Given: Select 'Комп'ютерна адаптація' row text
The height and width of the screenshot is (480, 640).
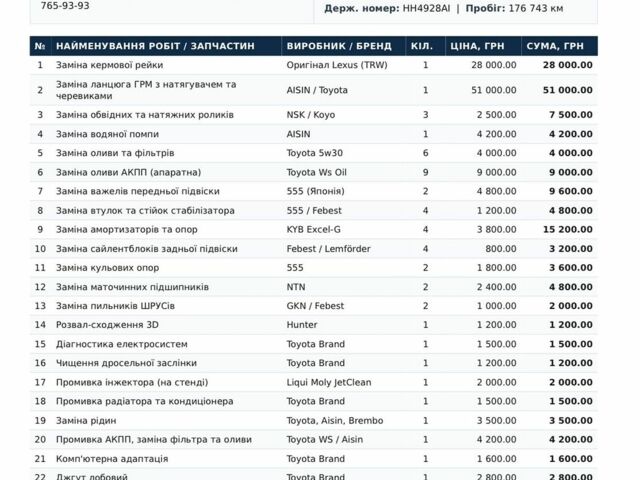Looking at the screenshot, I should coord(112,459).
